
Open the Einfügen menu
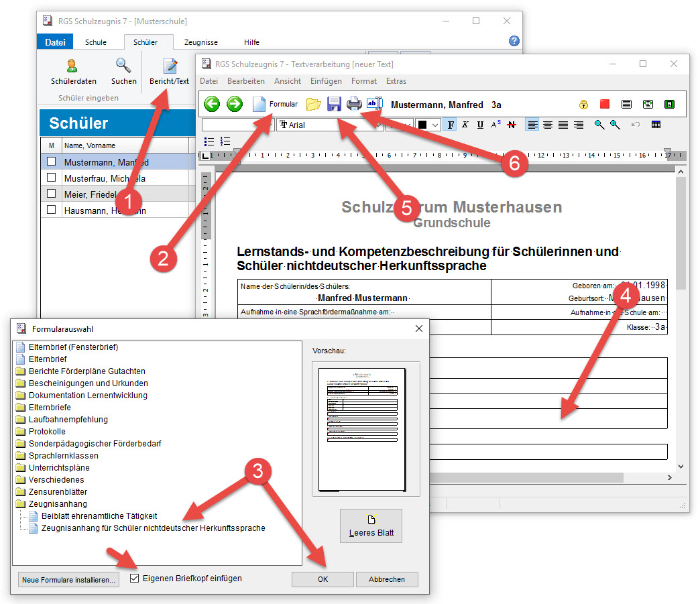326,81
